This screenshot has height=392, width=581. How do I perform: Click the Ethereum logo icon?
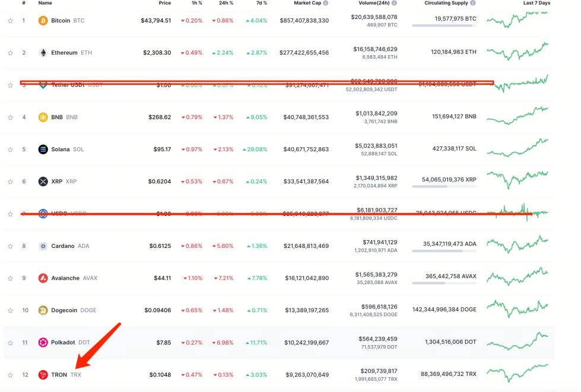point(43,53)
